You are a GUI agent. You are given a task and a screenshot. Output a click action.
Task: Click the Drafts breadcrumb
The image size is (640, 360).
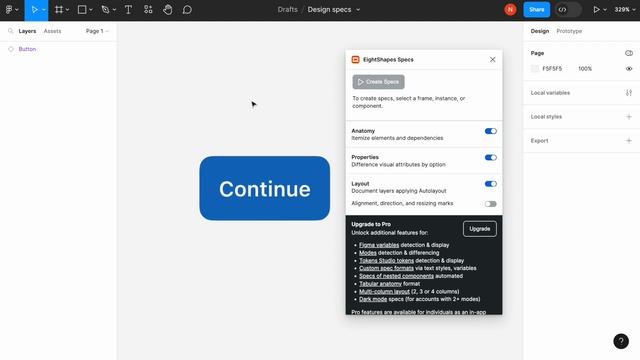pyautogui.click(x=287, y=9)
